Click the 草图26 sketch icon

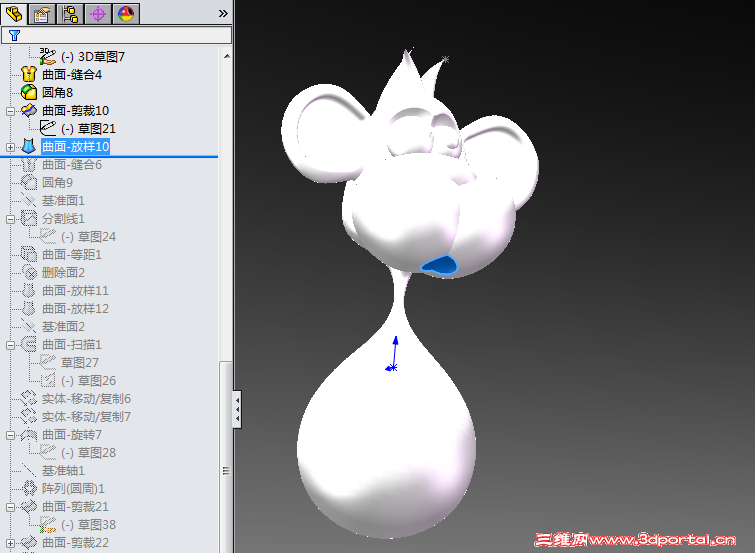48,381
